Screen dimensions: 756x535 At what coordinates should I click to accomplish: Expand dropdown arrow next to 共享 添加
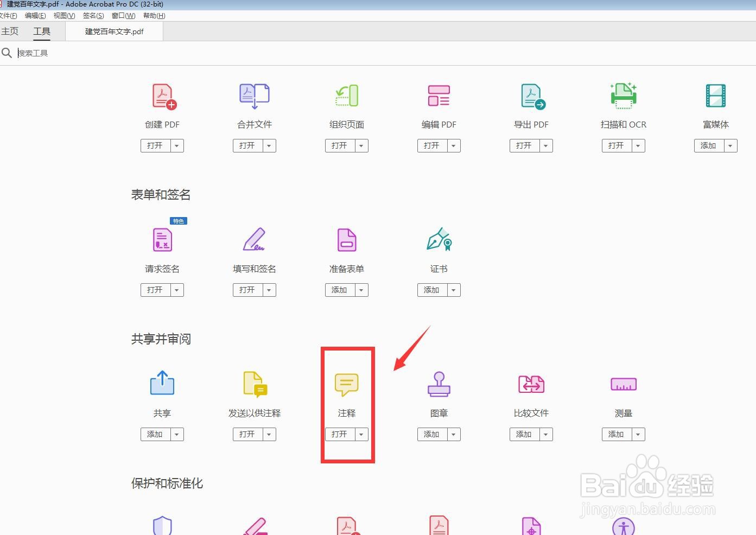tap(177, 435)
